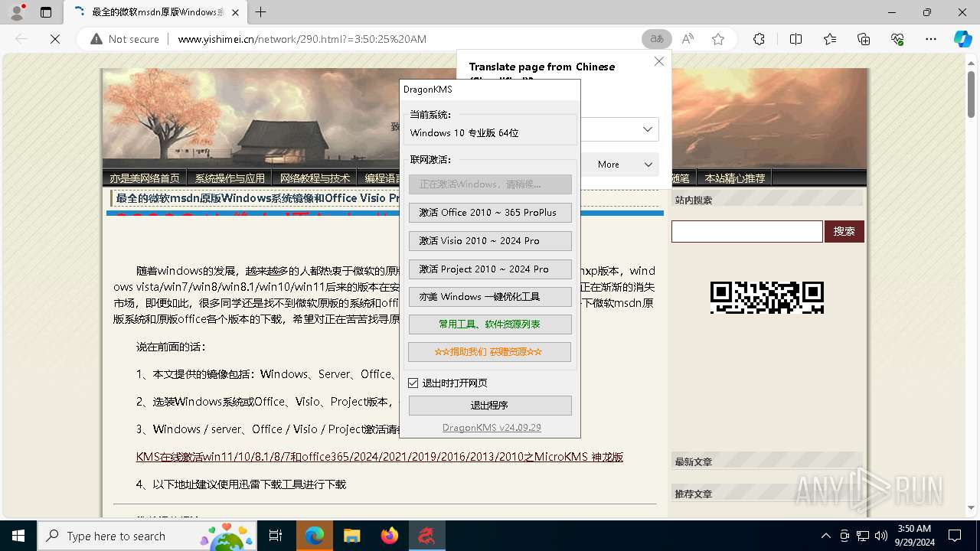Click the Not secure warning icon
Image resolution: width=980 pixels, height=551 pixels.
click(96, 39)
